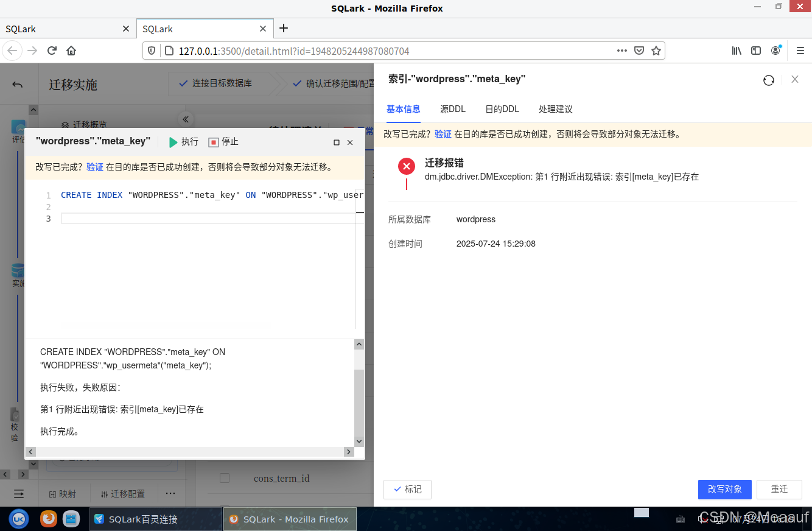Reload the page in Firefox

click(x=52, y=51)
